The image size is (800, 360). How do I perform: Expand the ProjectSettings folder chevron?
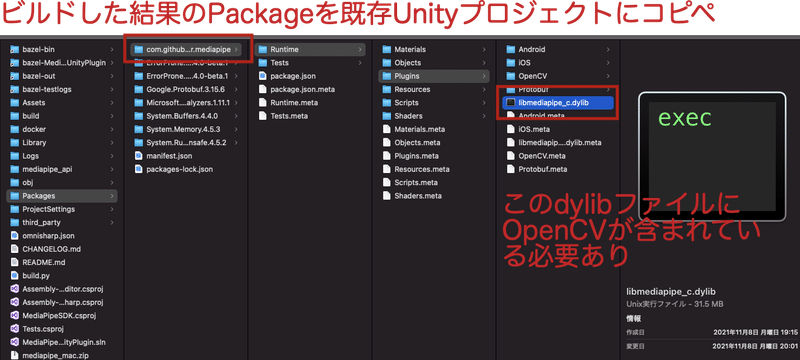[x=112, y=209]
